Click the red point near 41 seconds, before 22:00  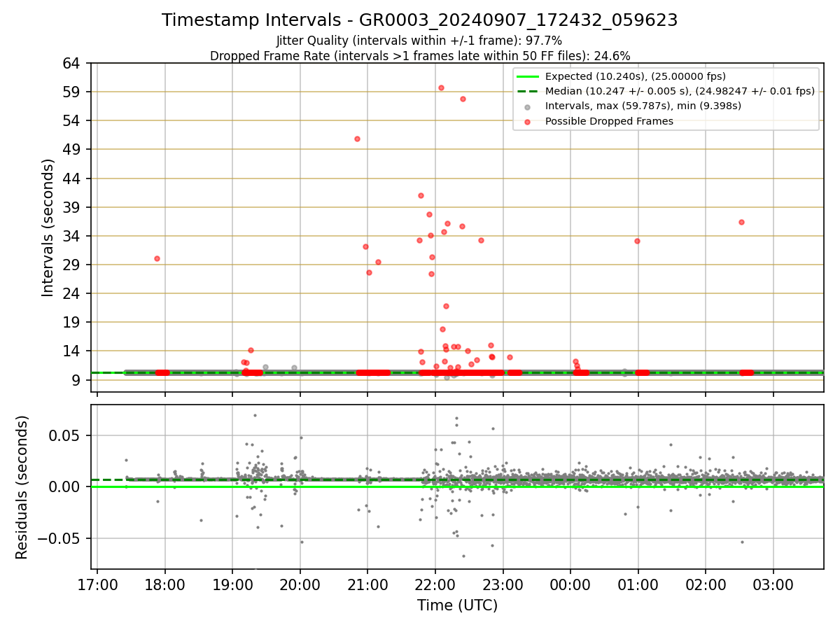421,195
